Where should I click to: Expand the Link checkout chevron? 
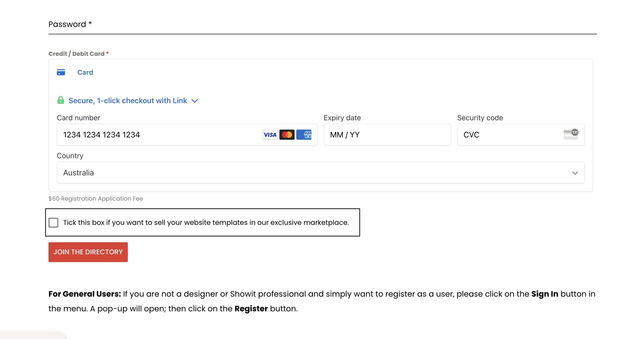pyautogui.click(x=195, y=101)
